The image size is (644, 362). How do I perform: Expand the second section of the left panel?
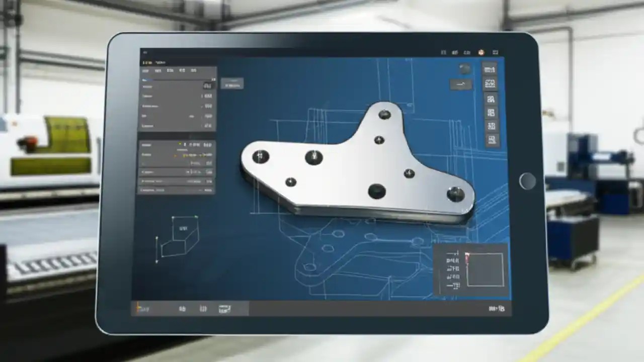176,144
